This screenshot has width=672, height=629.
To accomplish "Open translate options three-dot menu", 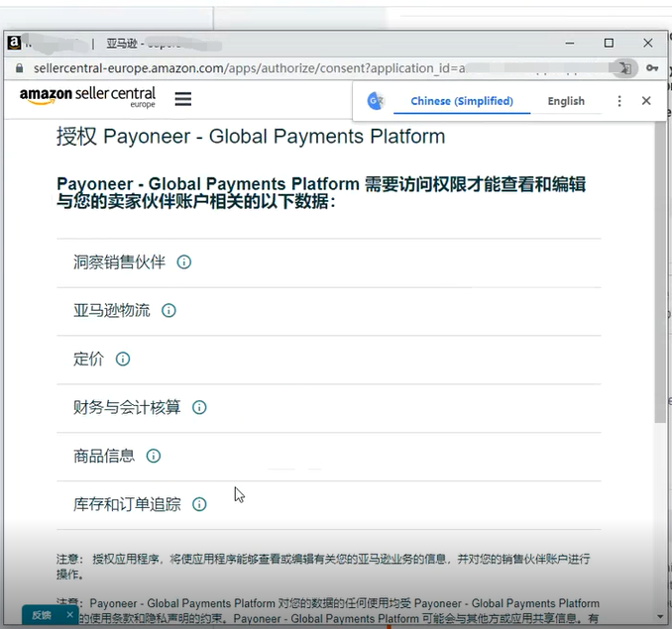I will pos(619,101).
